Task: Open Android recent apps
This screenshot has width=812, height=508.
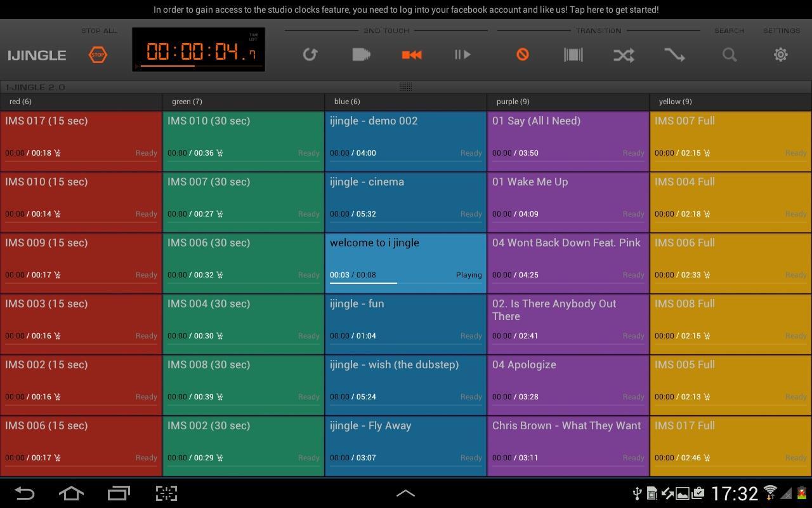Action: click(x=119, y=493)
